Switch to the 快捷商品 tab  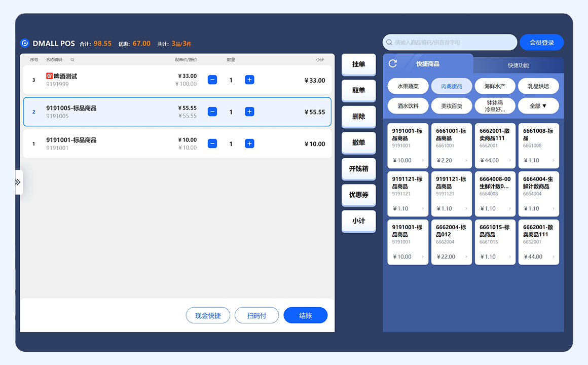pyautogui.click(x=428, y=64)
